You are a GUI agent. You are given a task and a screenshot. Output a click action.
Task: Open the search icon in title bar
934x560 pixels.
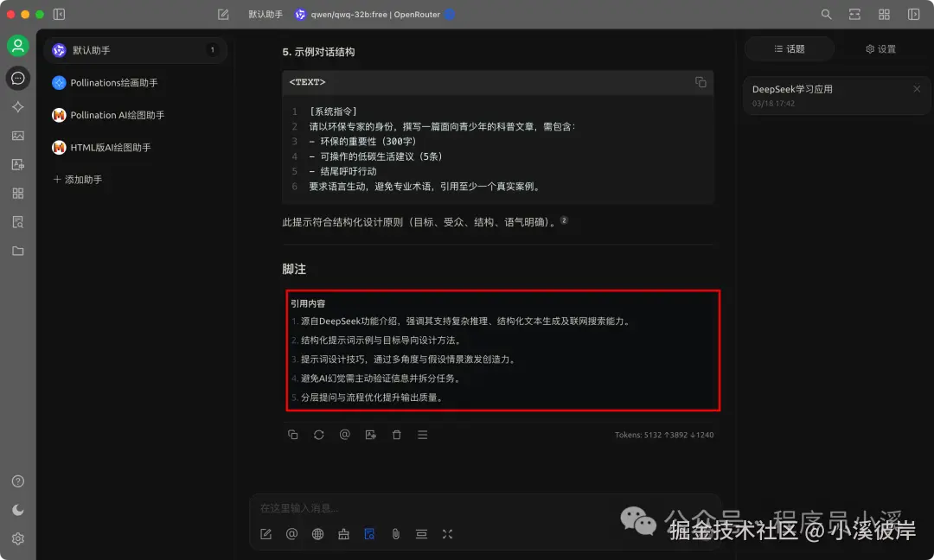coord(826,15)
